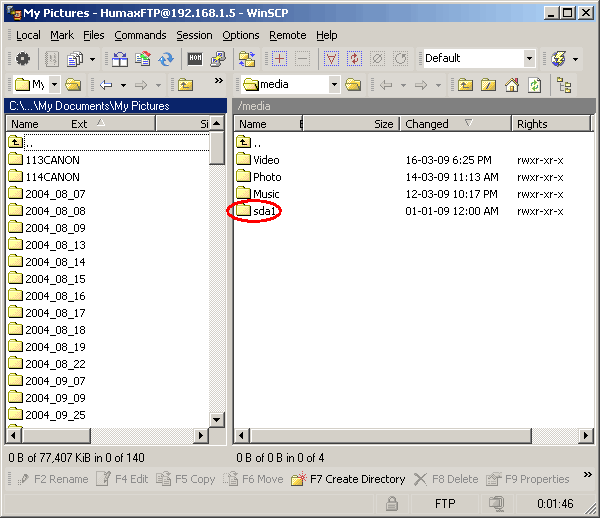This screenshot has height=518, width=600.
Task: Open the Session menu
Action: pos(194,35)
